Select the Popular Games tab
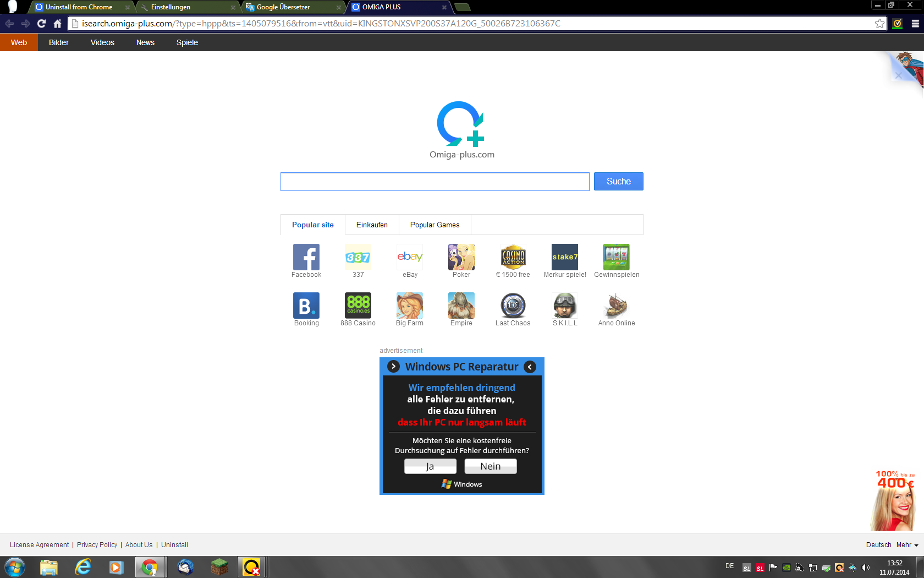924x578 pixels. click(x=435, y=225)
